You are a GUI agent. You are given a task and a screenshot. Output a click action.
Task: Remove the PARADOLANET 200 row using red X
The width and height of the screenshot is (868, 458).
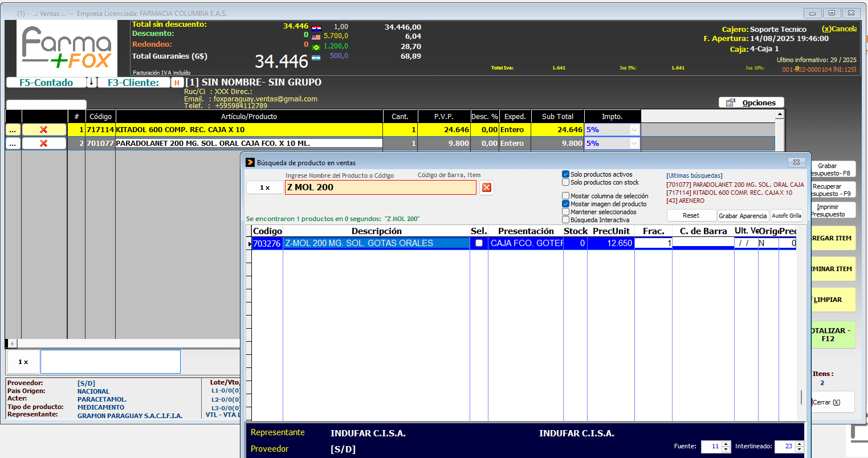[44, 144]
